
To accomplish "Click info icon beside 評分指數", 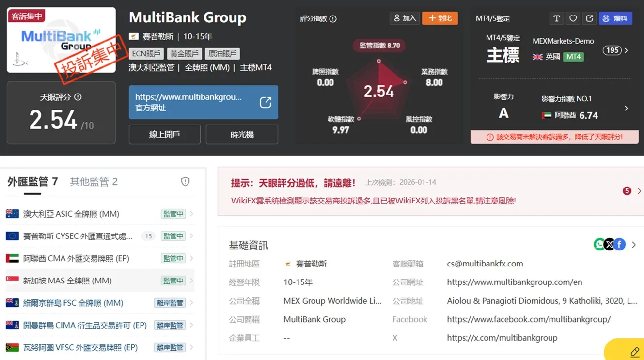I will [333, 19].
